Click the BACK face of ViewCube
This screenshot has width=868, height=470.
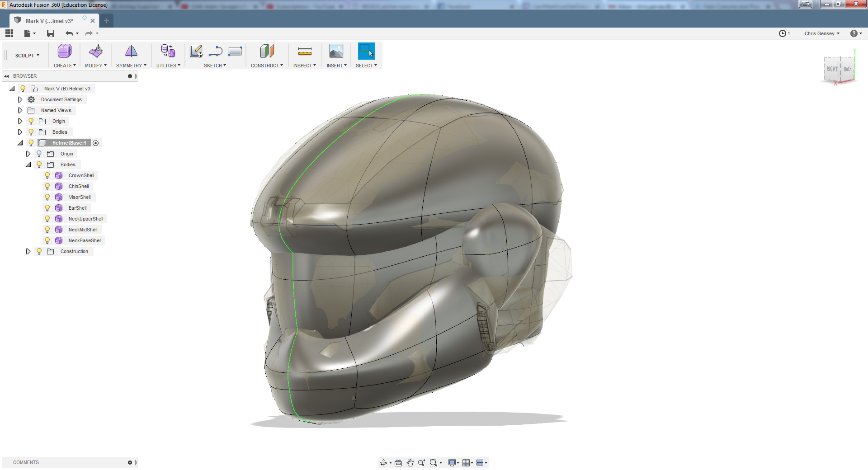(848, 69)
